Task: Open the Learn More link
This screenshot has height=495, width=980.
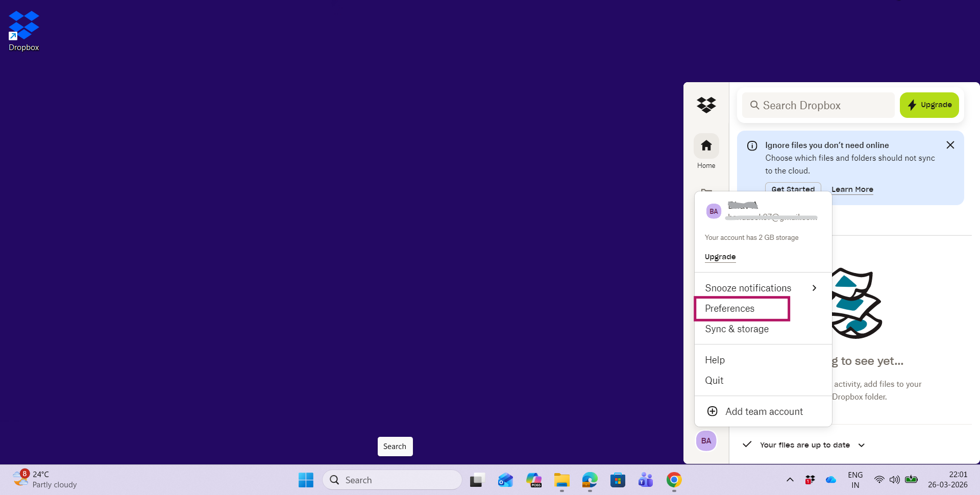Action: [852, 189]
